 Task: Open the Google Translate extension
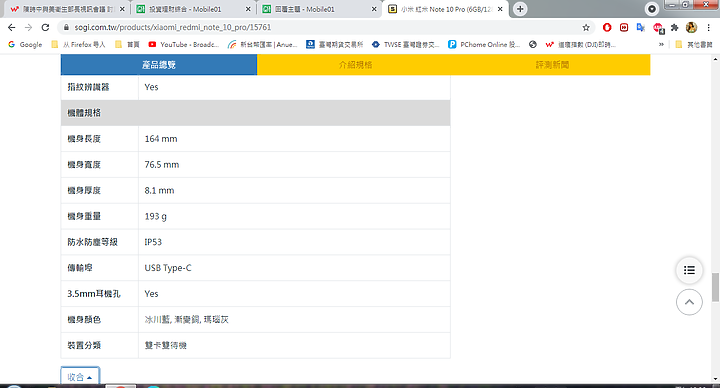coord(641,28)
